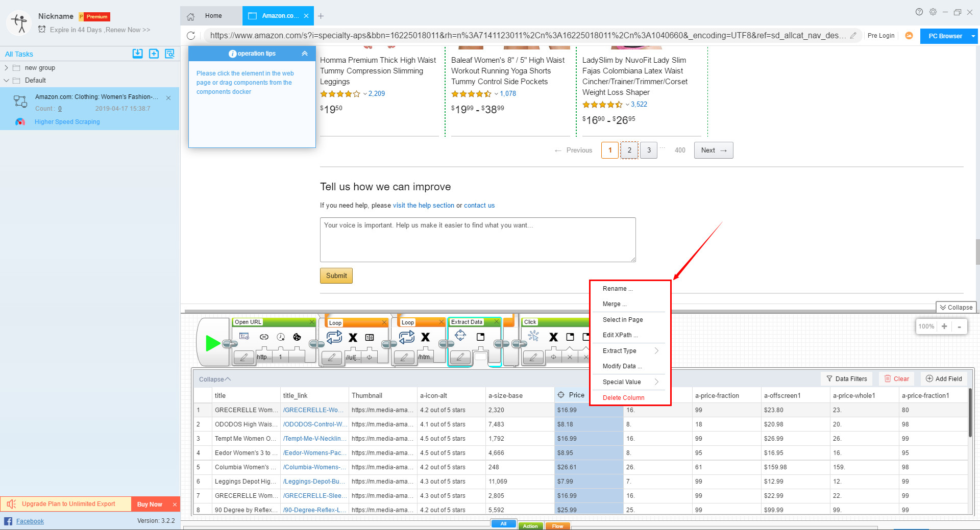Viewport: 980px width, 530px height.
Task: Open the help question-mark icon at top right
Action: pyautogui.click(x=919, y=12)
